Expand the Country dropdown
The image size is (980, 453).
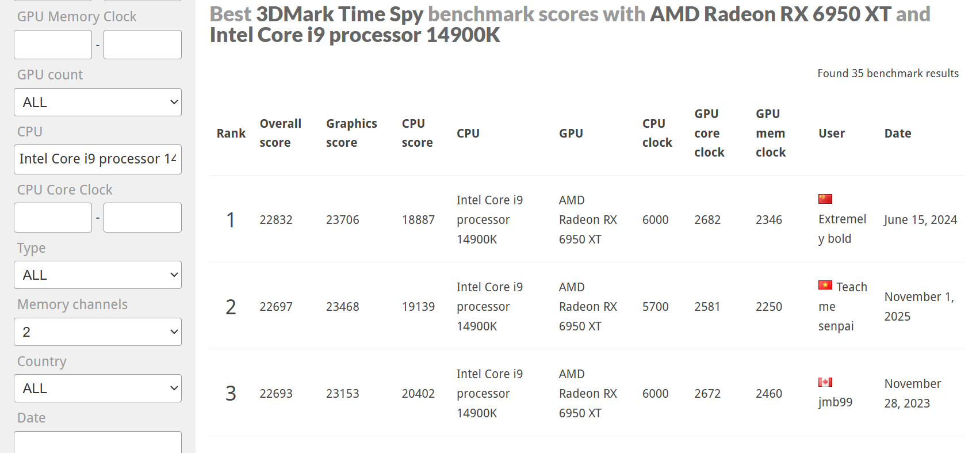click(98, 389)
